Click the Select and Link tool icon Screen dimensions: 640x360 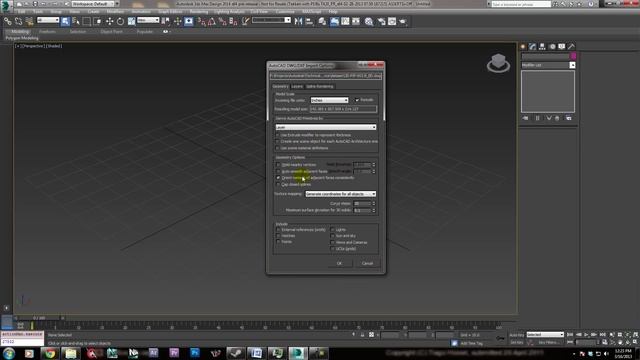(x=8, y=21)
